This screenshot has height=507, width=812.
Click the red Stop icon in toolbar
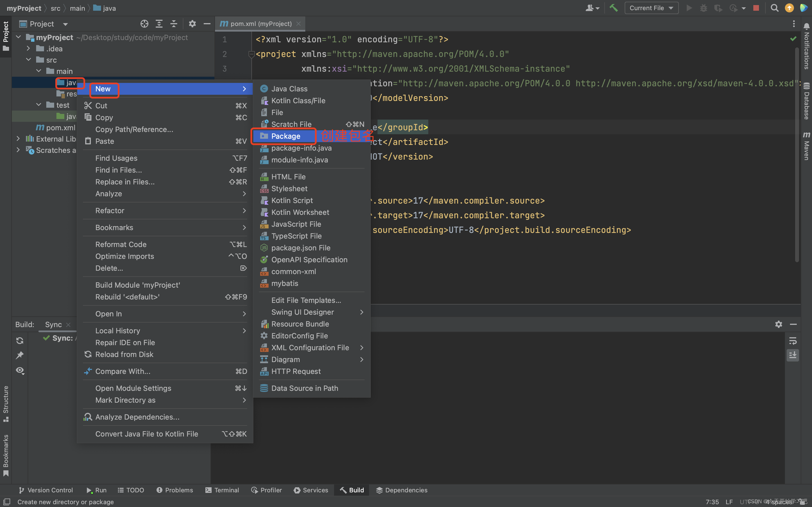pos(756,8)
